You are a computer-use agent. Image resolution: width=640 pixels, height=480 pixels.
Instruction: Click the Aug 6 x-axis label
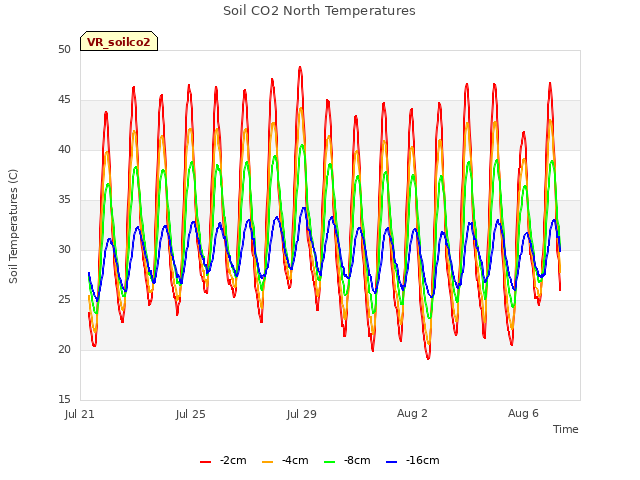pos(523,413)
